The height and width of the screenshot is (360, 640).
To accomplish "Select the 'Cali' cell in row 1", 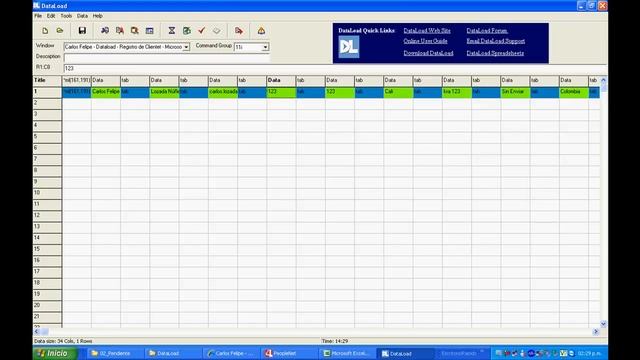I will click(x=398, y=92).
